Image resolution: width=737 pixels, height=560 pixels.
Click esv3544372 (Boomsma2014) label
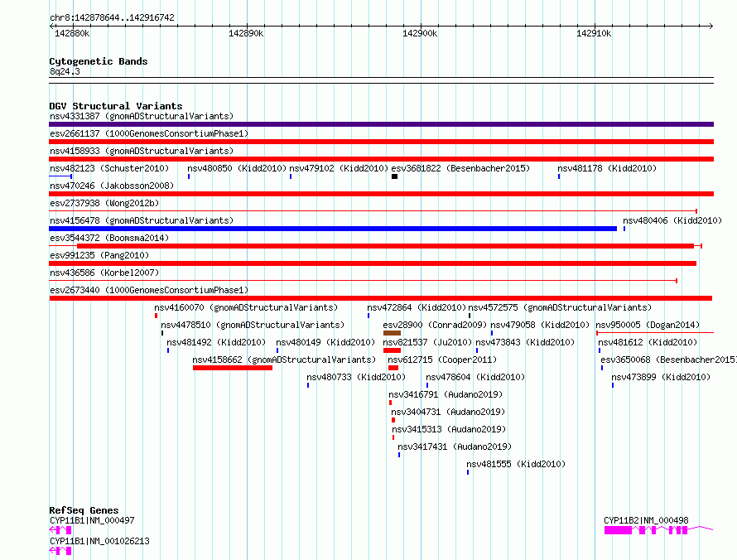point(109,238)
